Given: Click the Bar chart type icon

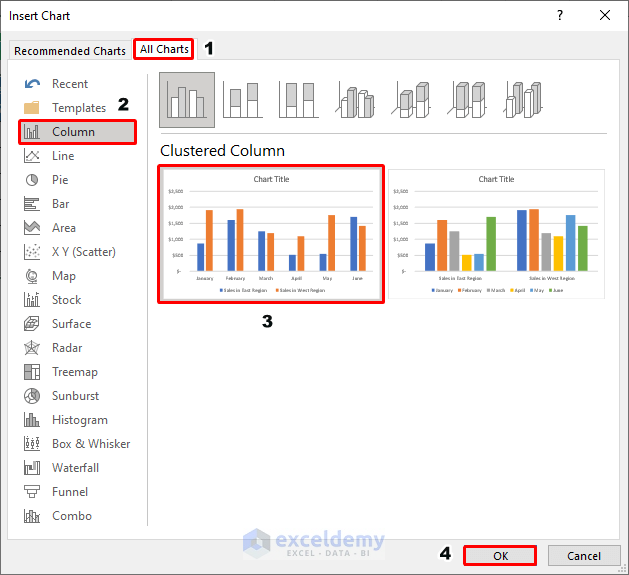Looking at the screenshot, I should tap(32, 204).
